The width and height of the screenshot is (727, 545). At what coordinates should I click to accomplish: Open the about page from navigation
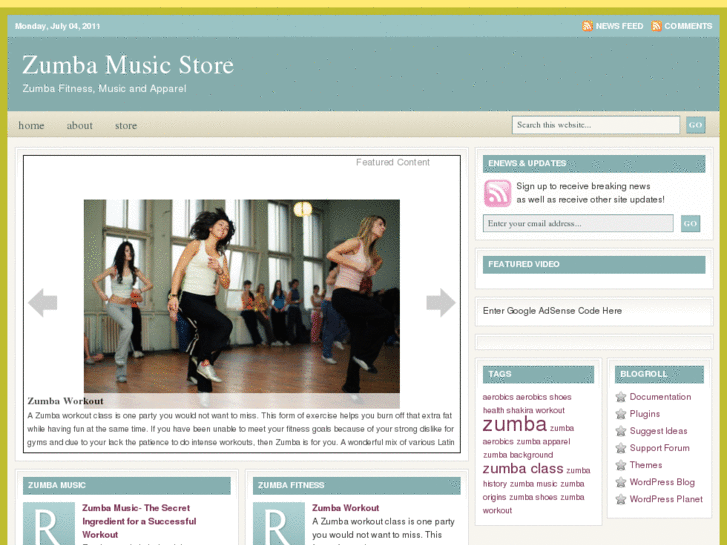[79, 125]
